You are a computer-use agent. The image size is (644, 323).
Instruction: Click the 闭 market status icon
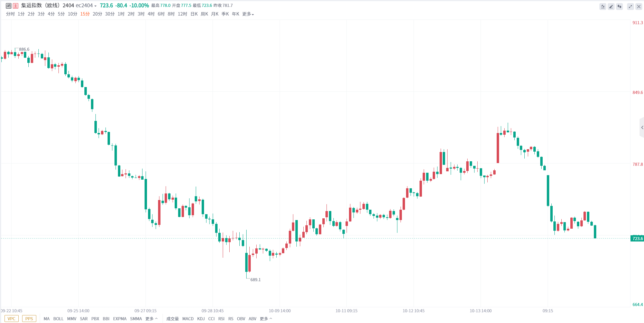[9, 6]
